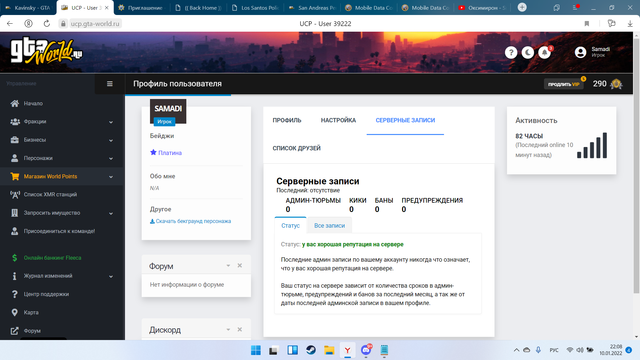This screenshot has height=360, width=640.
Task: Toggle dark mode with the moon icon
Action: pos(527,53)
